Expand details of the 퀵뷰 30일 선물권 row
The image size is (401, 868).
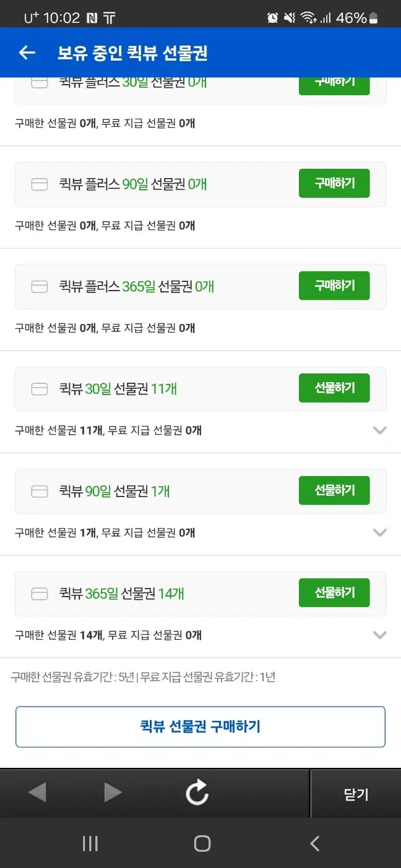tap(380, 430)
